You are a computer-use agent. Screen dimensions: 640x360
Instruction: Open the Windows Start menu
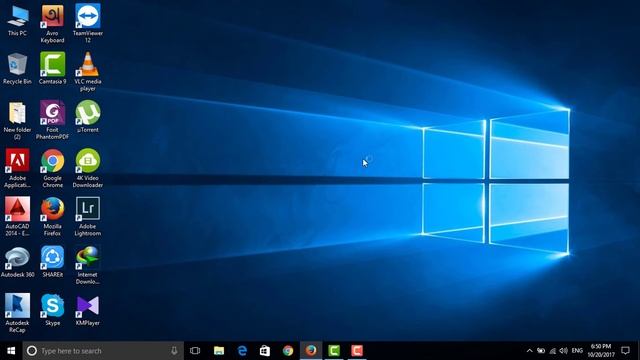pos(11,351)
